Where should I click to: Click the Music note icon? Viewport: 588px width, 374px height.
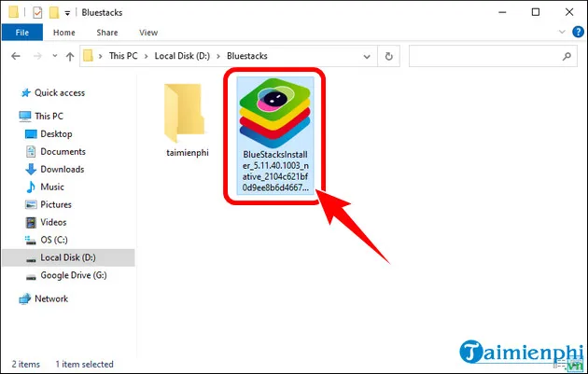(x=31, y=187)
